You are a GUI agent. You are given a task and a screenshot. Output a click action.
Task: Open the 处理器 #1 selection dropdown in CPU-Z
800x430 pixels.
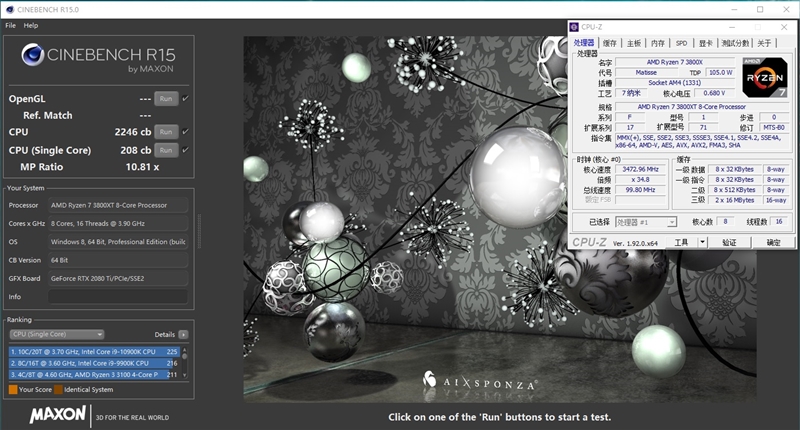coord(645,222)
